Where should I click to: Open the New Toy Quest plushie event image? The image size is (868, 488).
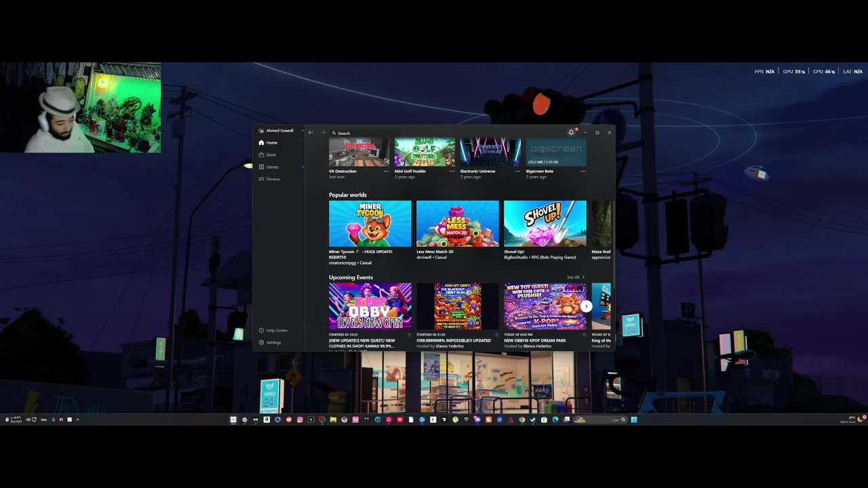coord(545,306)
